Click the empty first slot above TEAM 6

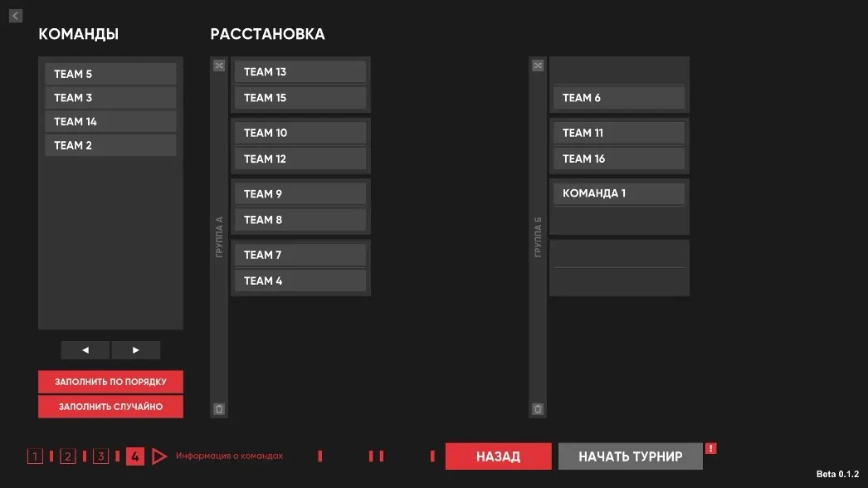click(619, 72)
